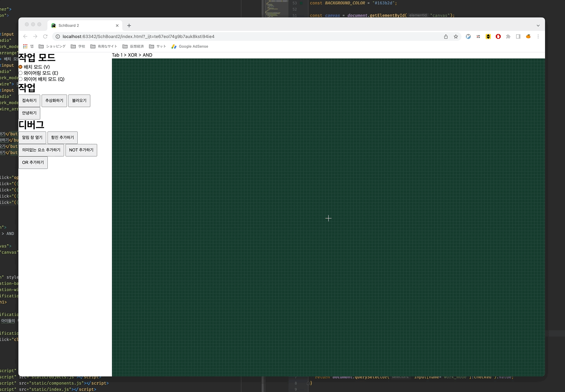Click the Tab 1 > XOR > AND breadcrumb
This screenshot has width=565, height=392.
pyautogui.click(x=132, y=55)
